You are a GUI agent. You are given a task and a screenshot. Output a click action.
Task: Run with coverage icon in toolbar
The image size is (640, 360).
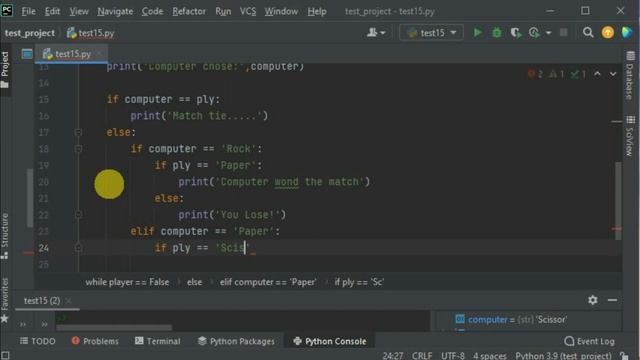click(516, 33)
